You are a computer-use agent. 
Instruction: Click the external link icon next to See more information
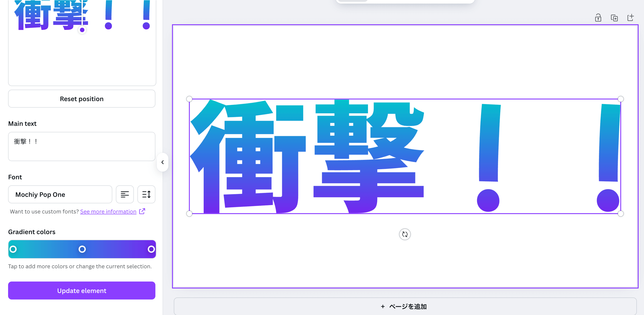pyautogui.click(x=142, y=211)
